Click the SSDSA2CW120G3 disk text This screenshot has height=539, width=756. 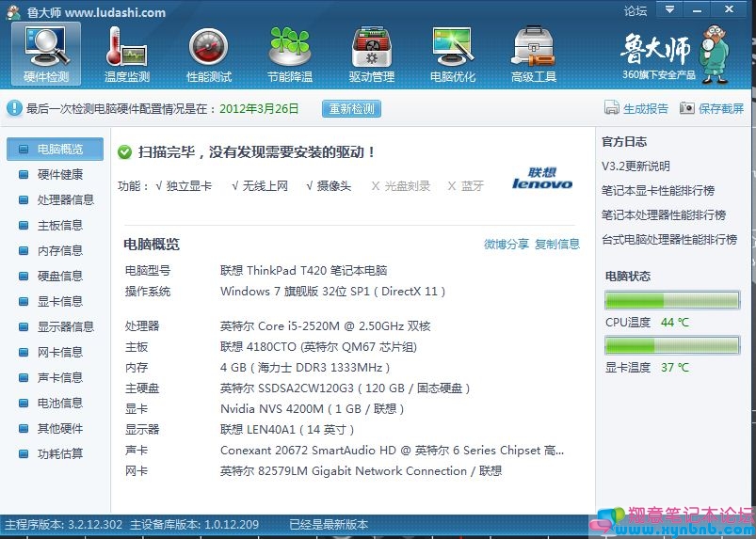coord(345,388)
